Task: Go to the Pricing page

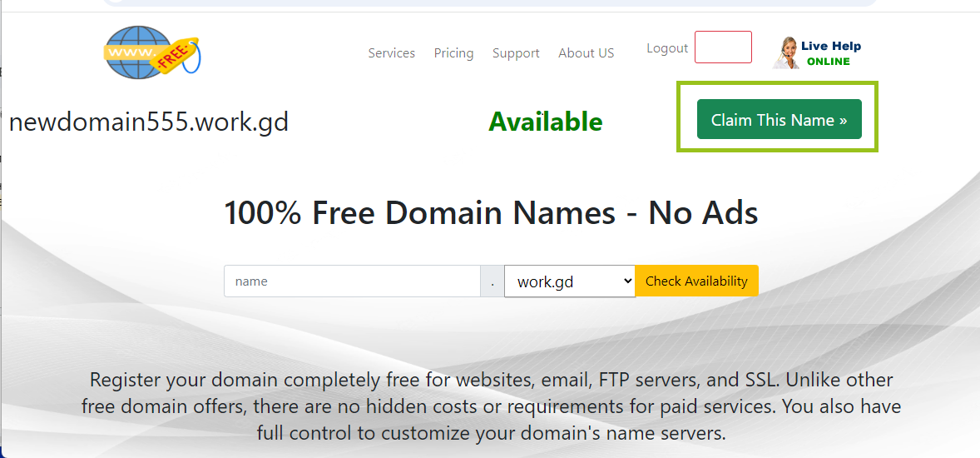Action: pyautogui.click(x=453, y=53)
